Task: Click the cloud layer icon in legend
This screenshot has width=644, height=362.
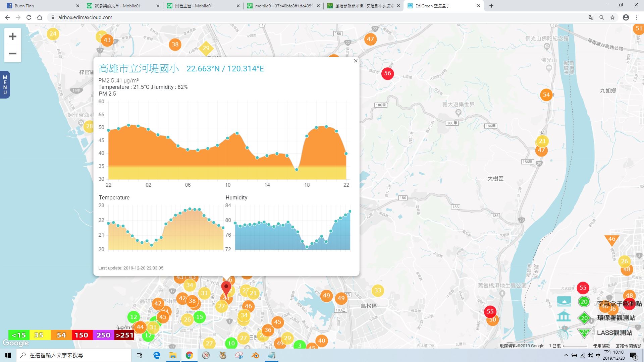Action: [564, 301]
